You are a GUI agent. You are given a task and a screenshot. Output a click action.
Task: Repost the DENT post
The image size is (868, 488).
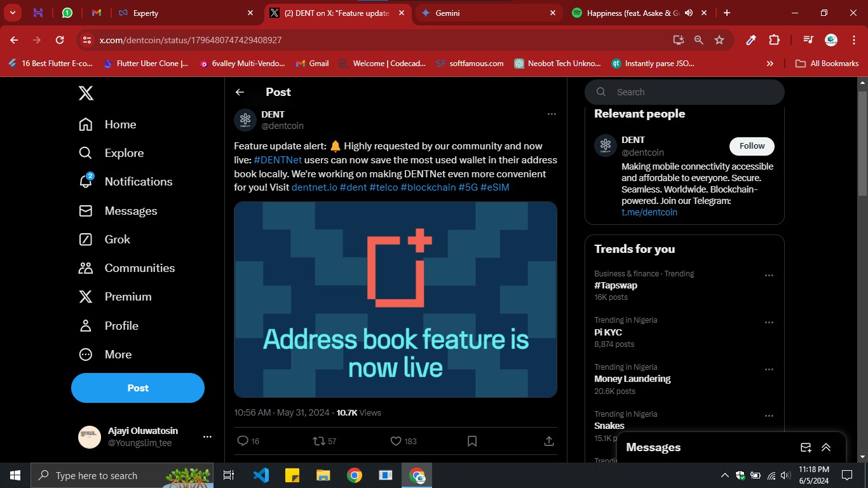[319, 441]
